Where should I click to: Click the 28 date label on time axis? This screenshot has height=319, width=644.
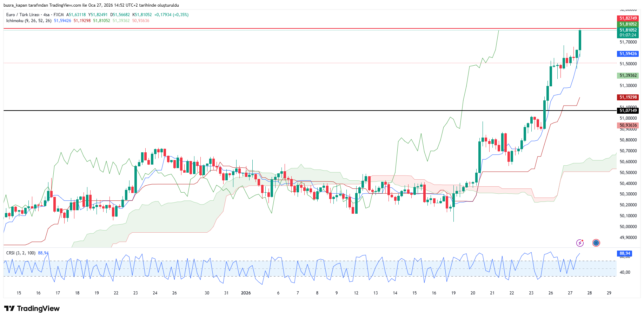pyautogui.click(x=590, y=293)
